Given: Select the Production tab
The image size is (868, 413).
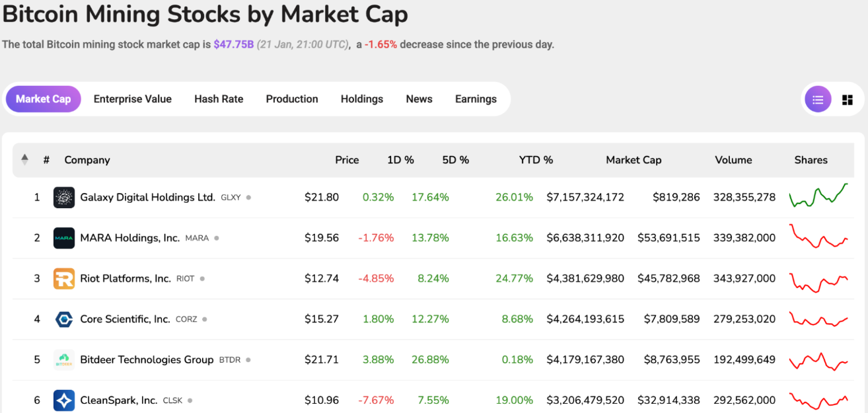Looking at the screenshot, I should pyautogui.click(x=292, y=99).
